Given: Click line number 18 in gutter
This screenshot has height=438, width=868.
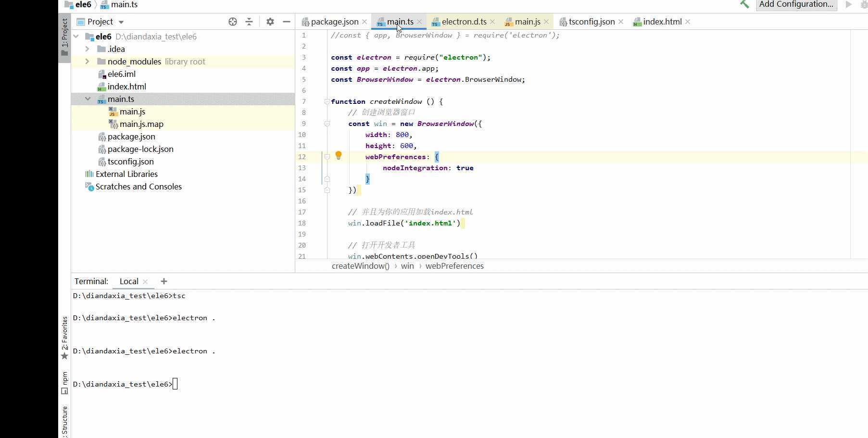Looking at the screenshot, I should coord(302,223).
